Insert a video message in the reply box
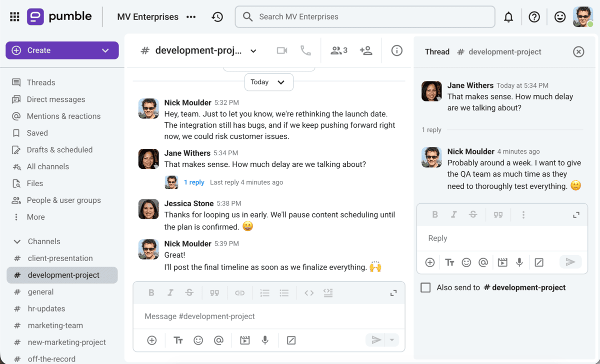 coord(502,262)
